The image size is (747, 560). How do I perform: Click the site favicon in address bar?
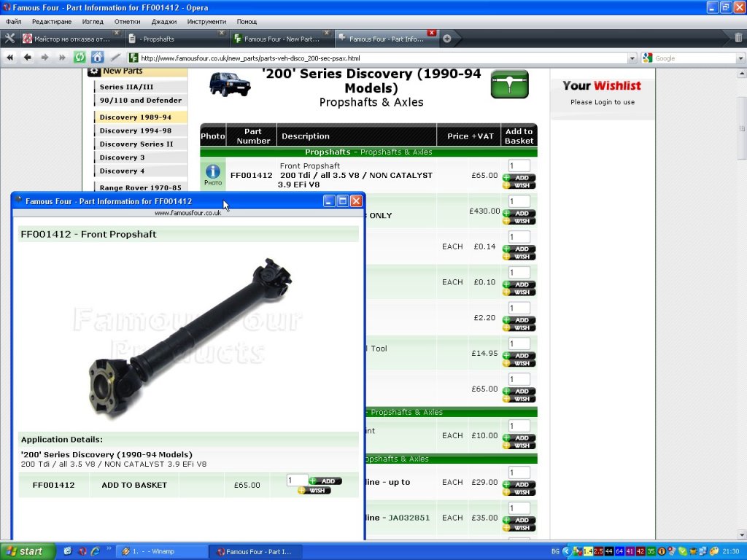pyautogui.click(x=133, y=58)
